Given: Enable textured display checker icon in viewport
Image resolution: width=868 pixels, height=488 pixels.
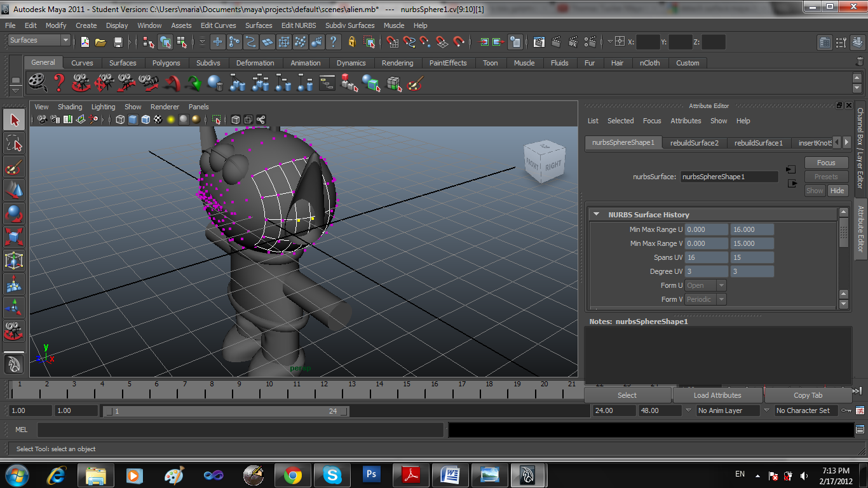Looking at the screenshot, I should pos(158,119).
